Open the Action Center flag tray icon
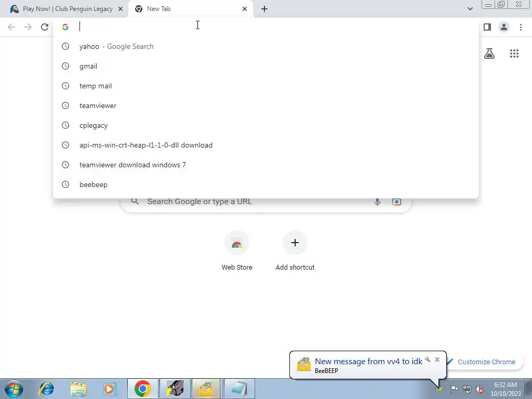 coord(454,389)
